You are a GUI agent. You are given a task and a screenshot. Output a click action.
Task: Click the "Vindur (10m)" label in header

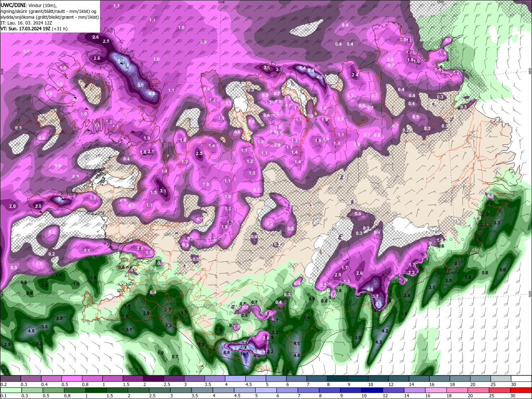(42, 5)
